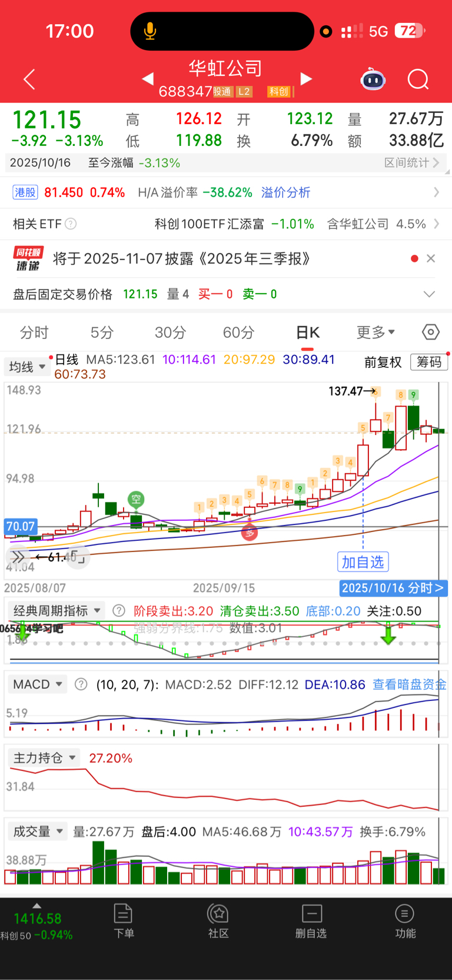Open the 均线 indicator dropdown
Screen dimensions: 452x980
[26, 367]
